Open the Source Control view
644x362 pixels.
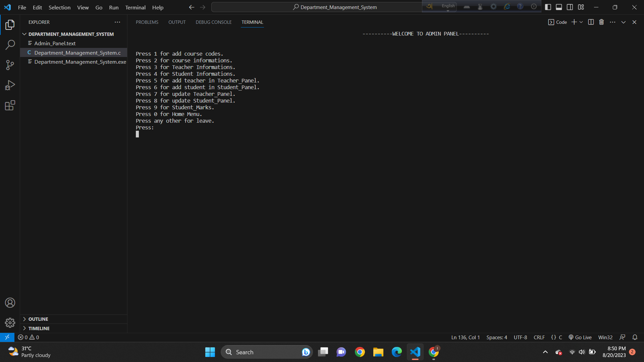click(10, 65)
